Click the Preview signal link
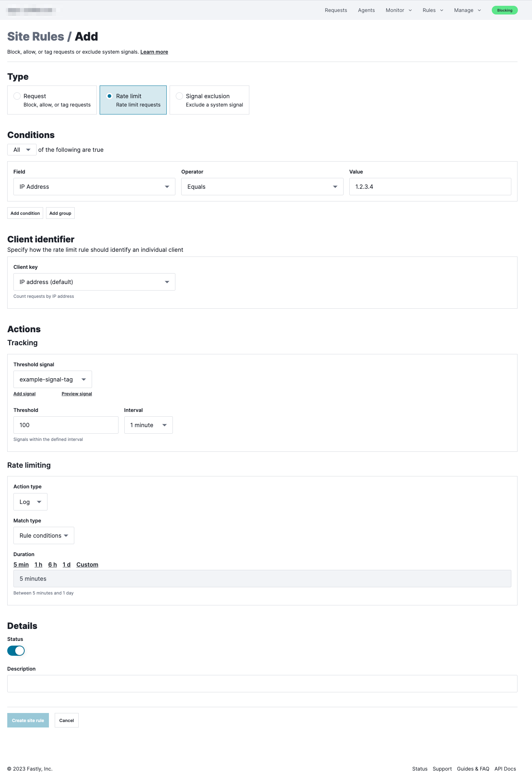Viewport: 532px width, 784px height. (77, 394)
